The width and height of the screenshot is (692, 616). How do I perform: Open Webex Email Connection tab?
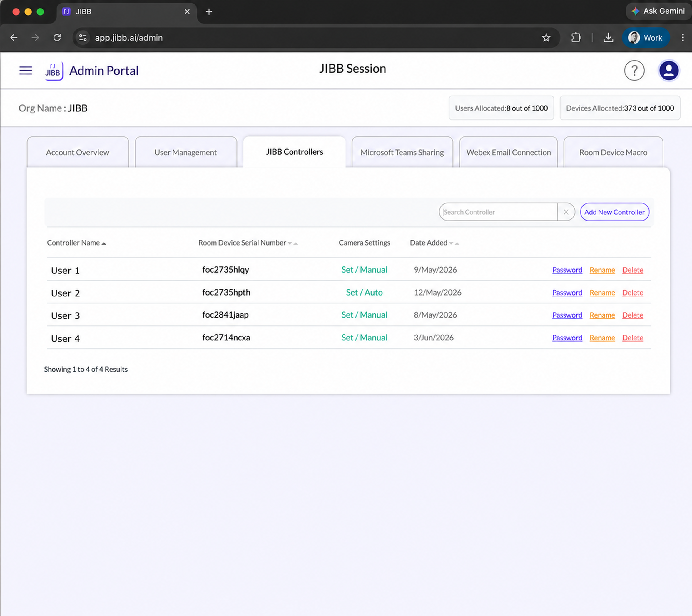tap(508, 152)
